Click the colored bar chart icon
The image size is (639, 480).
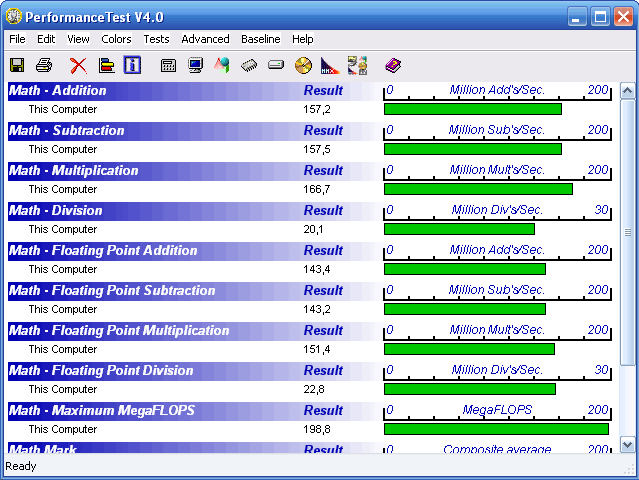pyautogui.click(x=107, y=65)
